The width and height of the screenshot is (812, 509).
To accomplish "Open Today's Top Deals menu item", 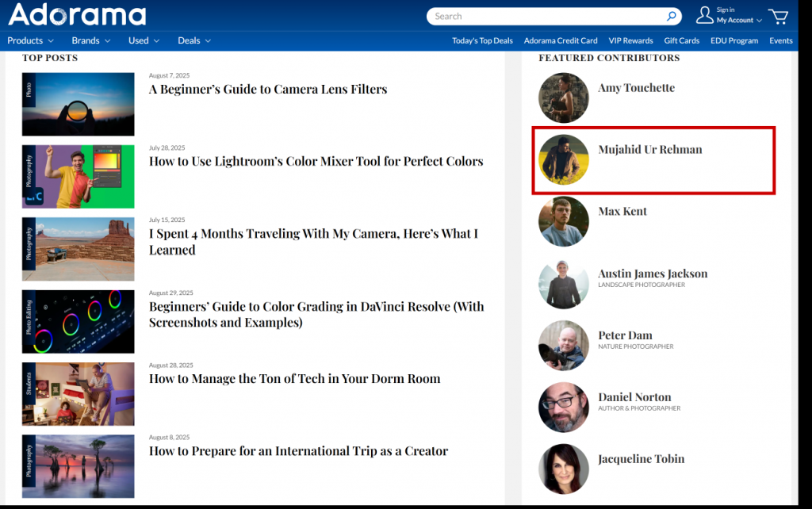I will [x=482, y=40].
